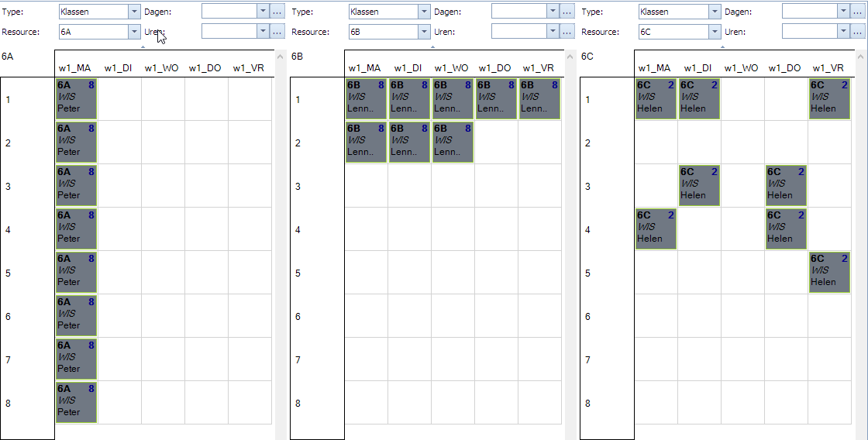The height and width of the screenshot is (440, 868).
Task: Select the 6B lesson in hour 2 on w1_MA
Action: coord(366,143)
